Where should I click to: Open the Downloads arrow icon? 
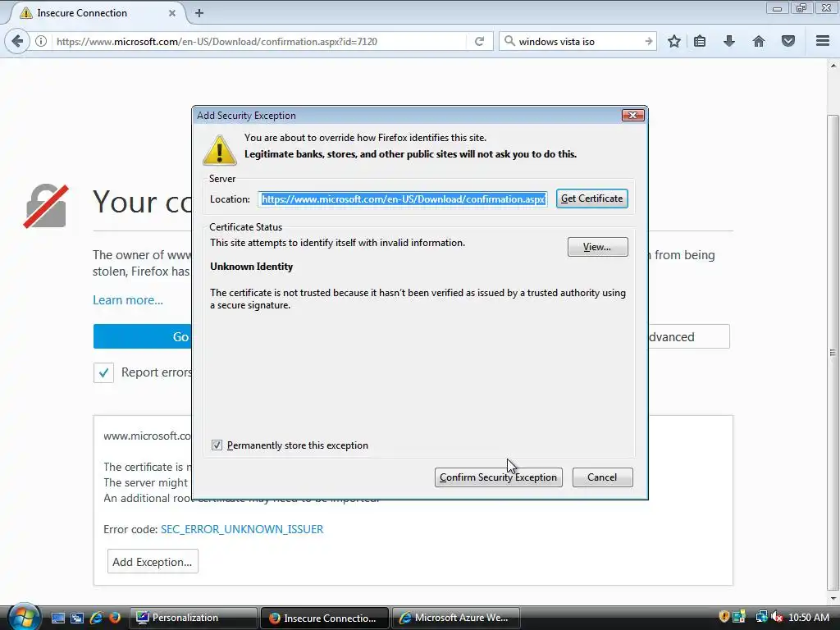pos(729,41)
